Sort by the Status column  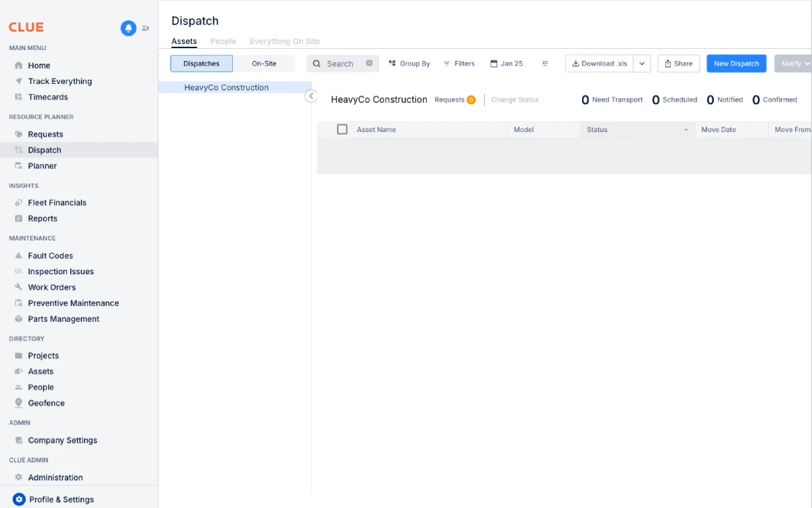pyautogui.click(x=637, y=129)
